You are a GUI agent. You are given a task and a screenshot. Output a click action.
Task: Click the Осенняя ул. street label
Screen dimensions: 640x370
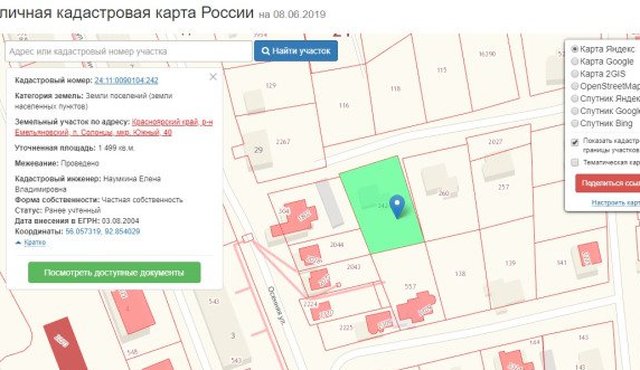(x=276, y=305)
